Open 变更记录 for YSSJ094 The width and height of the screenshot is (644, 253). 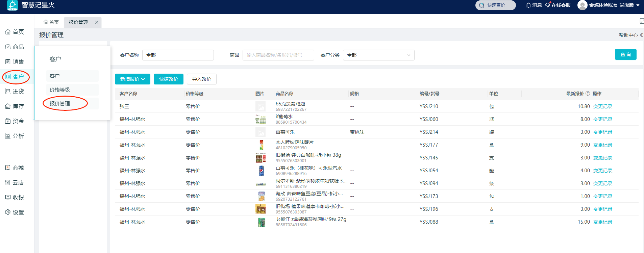pos(603,183)
